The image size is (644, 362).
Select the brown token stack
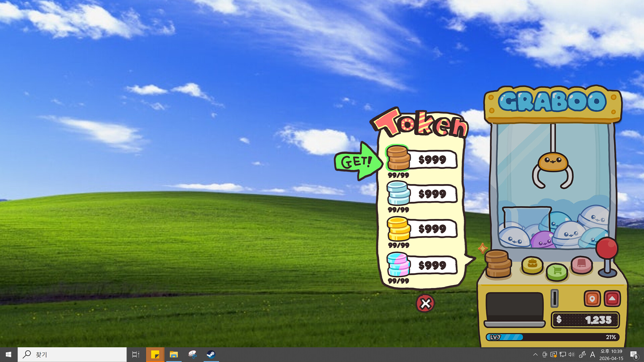[398, 158]
